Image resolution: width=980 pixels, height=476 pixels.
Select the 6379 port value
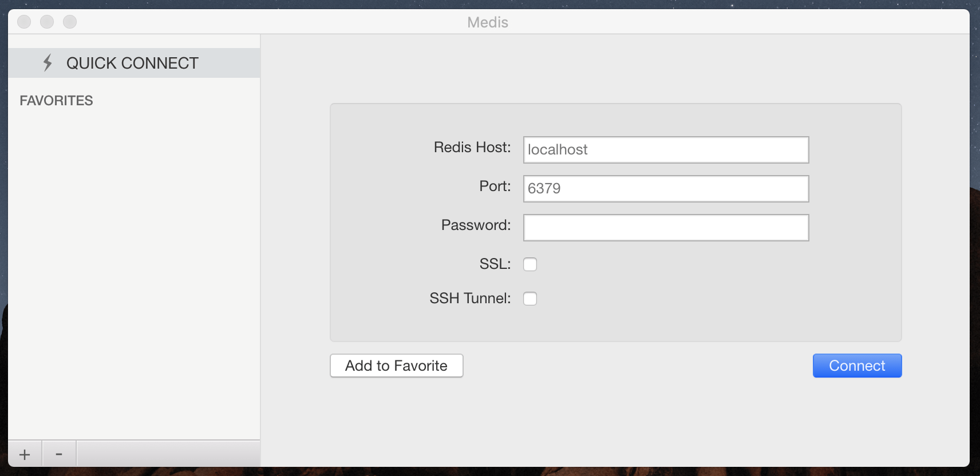pyautogui.click(x=545, y=188)
